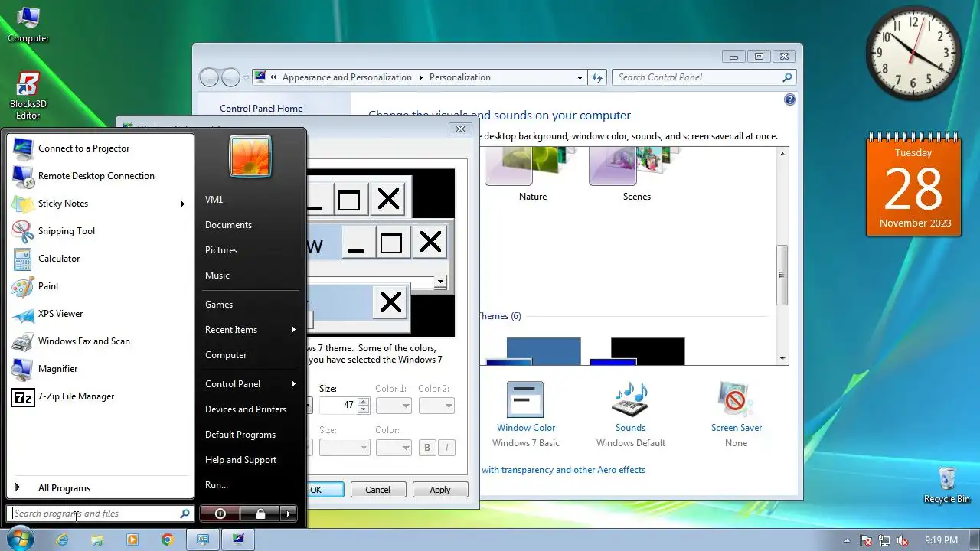The width and height of the screenshot is (980, 551).
Task: Launch 7-Zip File Manager
Action: coord(100,396)
